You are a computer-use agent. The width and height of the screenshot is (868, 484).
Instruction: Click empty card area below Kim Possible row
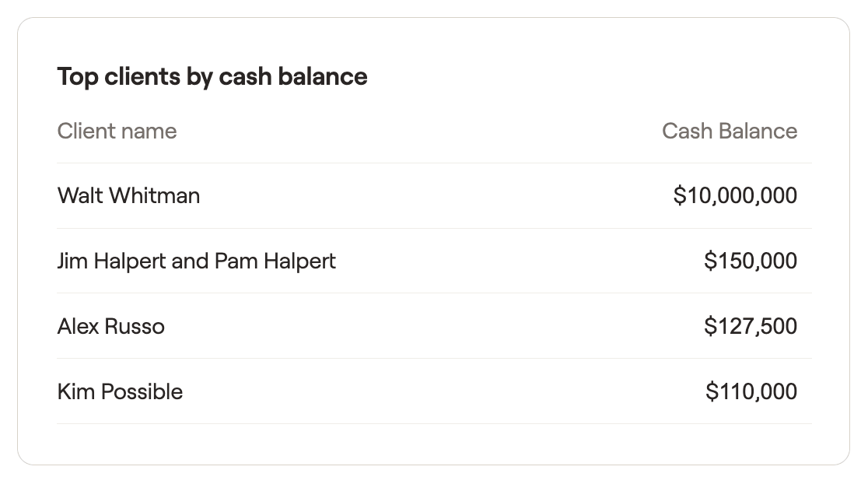click(x=434, y=444)
